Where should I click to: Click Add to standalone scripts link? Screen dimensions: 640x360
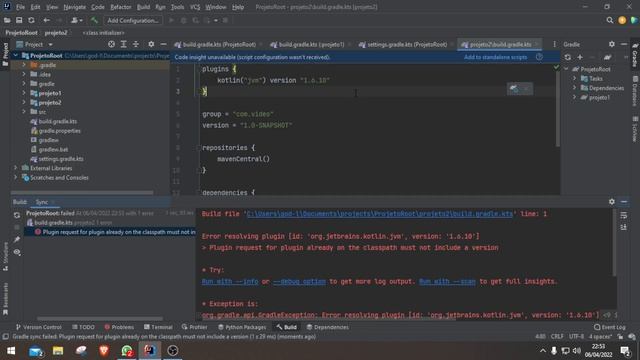point(495,57)
